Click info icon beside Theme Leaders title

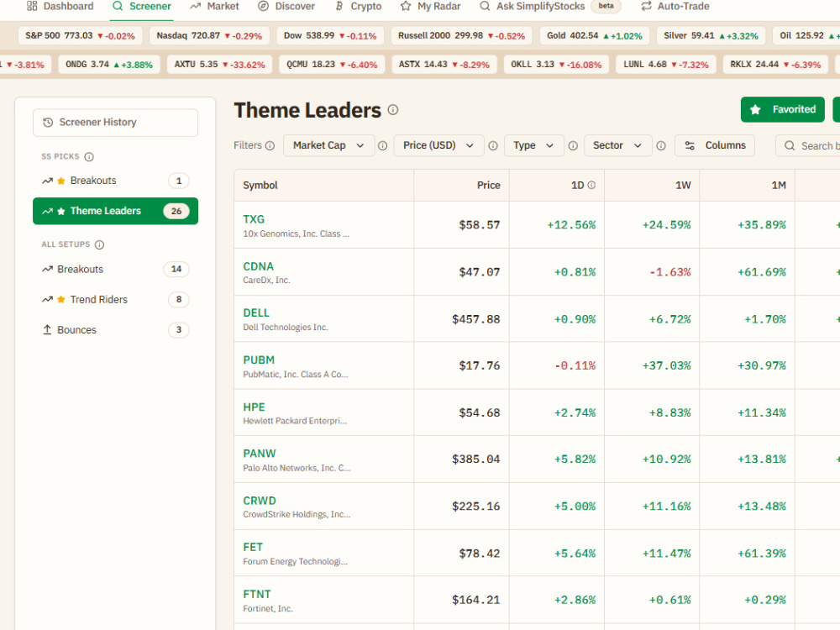[393, 110]
